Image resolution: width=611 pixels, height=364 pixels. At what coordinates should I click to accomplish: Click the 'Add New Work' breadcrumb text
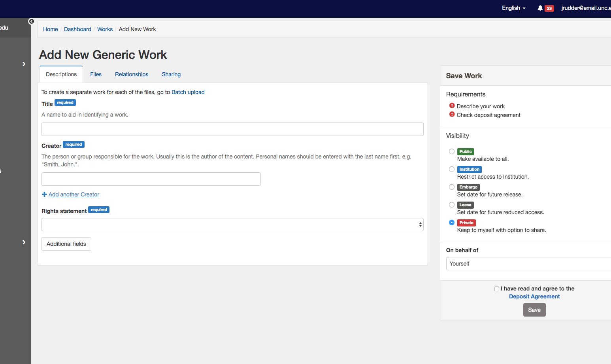[x=138, y=29]
